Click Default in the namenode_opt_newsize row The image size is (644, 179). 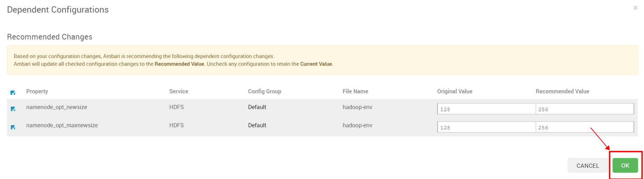pyautogui.click(x=257, y=107)
